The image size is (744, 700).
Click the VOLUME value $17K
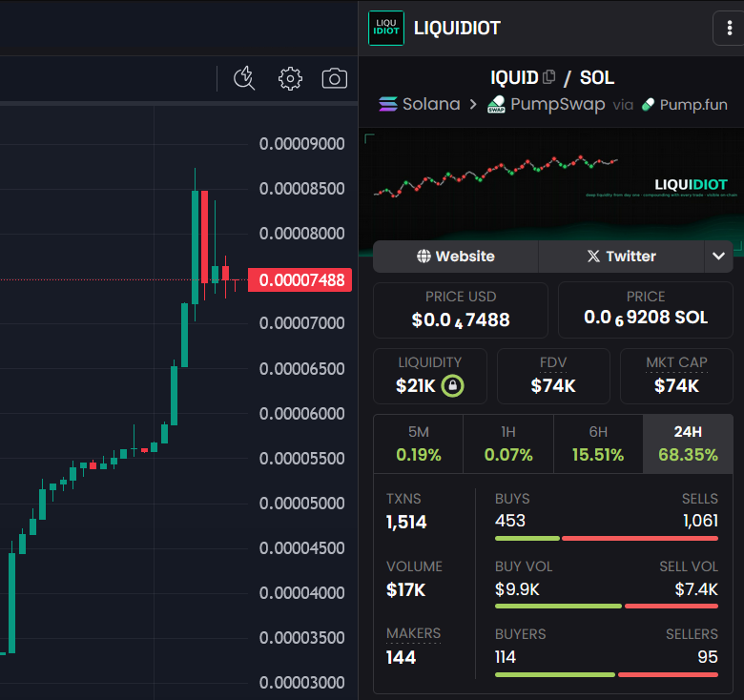405,590
